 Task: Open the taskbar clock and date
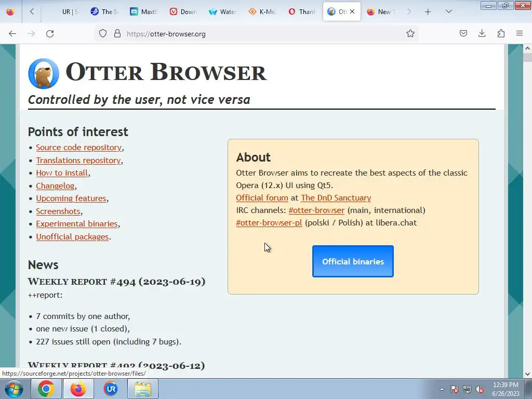[506, 389]
